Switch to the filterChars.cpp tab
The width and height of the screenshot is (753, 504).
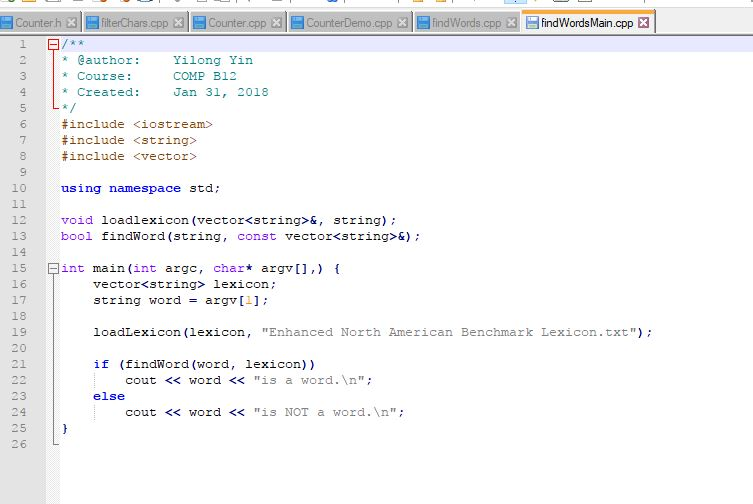[x=134, y=22]
